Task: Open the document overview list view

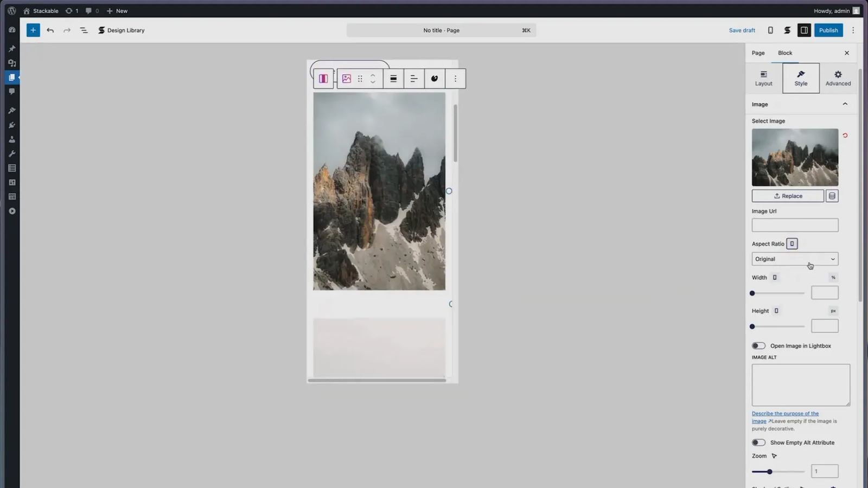Action: pos(84,30)
